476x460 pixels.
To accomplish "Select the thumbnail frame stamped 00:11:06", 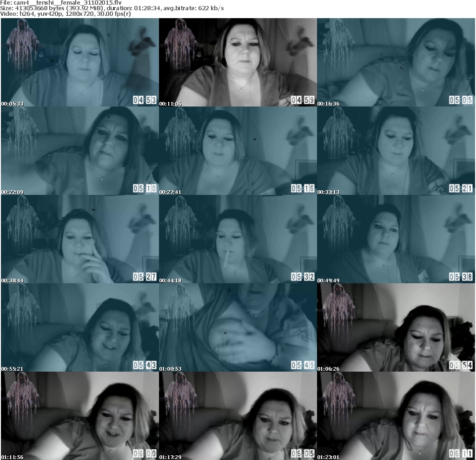I will 238,62.
